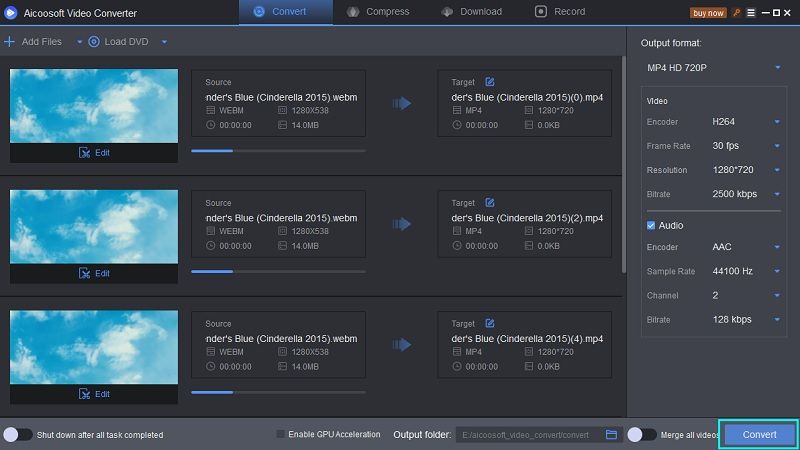The height and width of the screenshot is (450, 800).
Task: Click file size icon in first Target box
Action: point(529,125)
